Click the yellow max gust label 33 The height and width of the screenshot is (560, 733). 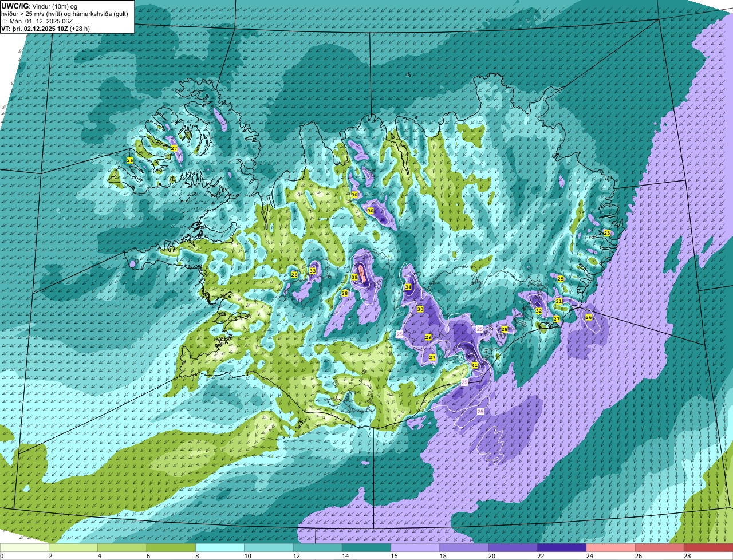[313, 271]
